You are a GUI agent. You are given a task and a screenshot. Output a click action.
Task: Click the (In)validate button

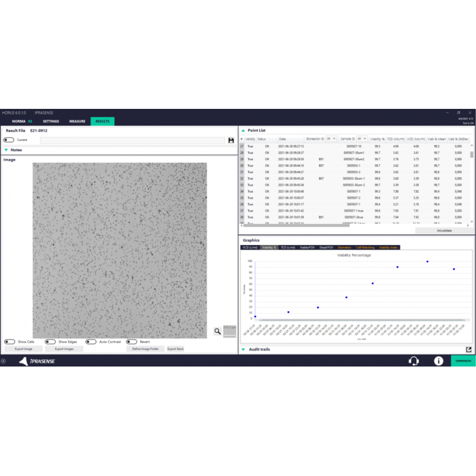(x=444, y=230)
